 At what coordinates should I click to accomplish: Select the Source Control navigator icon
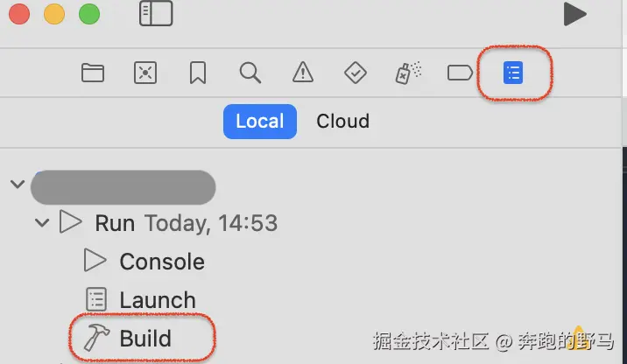point(145,73)
